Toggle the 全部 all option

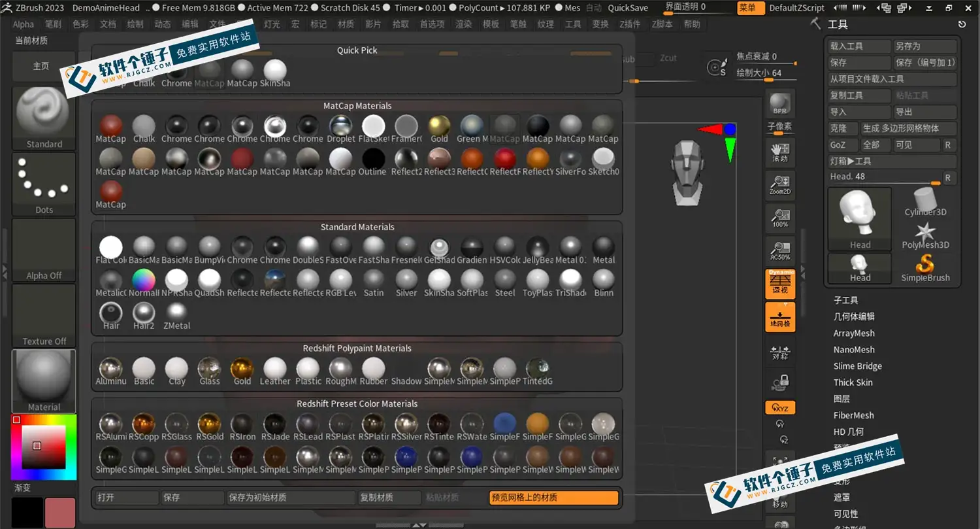pyautogui.click(x=876, y=145)
